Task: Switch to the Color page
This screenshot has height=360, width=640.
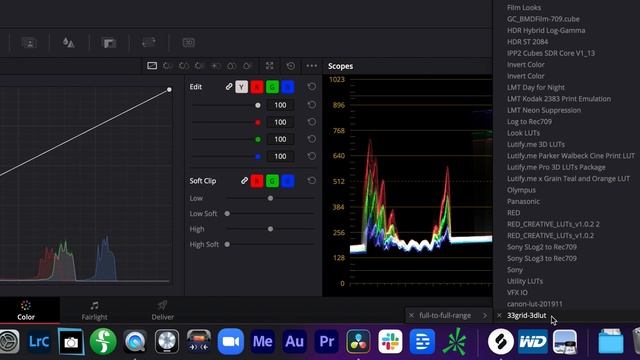Action: pyautogui.click(x=26, y=310)
